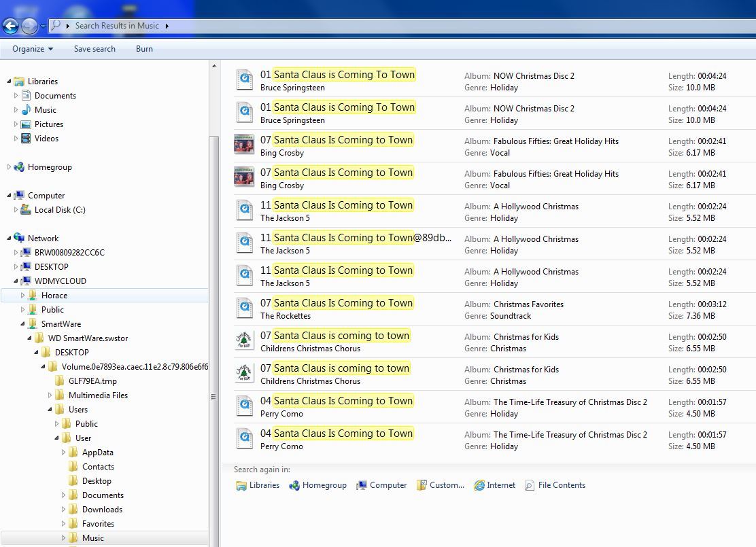756x547 pixels.
Task: Expand DESKTOP network computer under Network
Action: [x=16, y=266]
